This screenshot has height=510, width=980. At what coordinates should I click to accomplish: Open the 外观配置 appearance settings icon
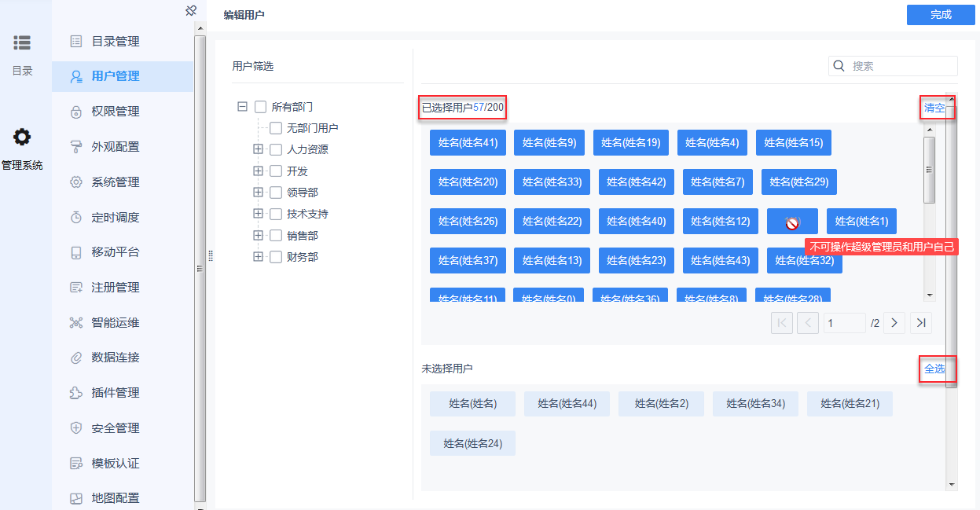[75, 146]
